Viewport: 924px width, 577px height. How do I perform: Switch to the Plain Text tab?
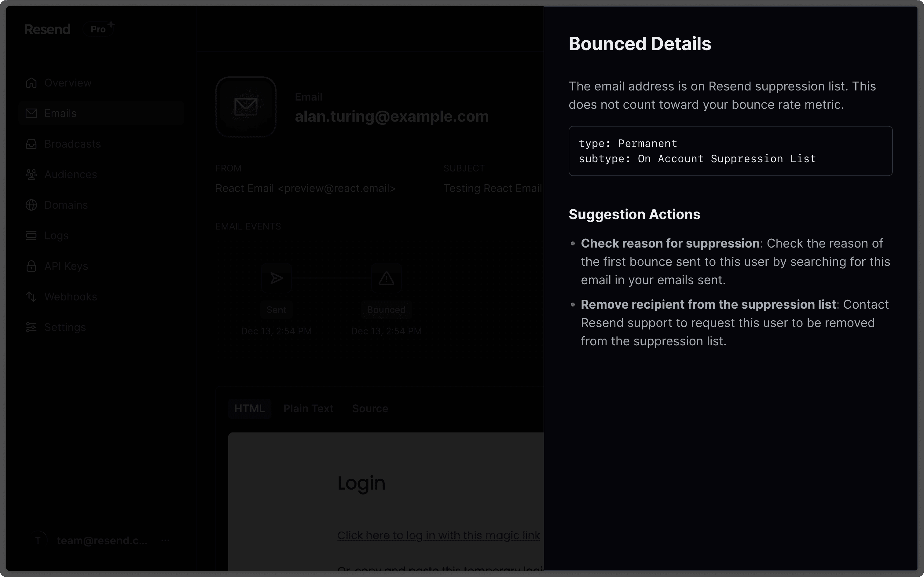pos(308,408)
